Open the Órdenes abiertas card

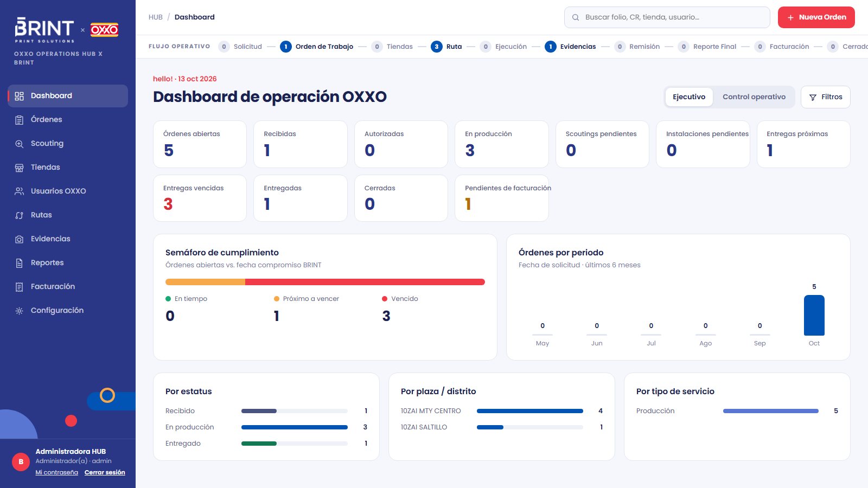click(200, 144)
